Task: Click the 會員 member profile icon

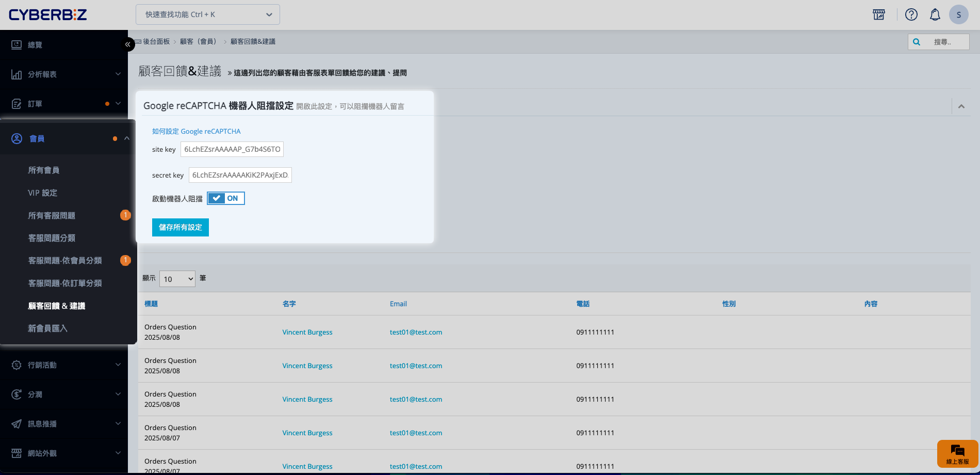Action: (17, 138)
